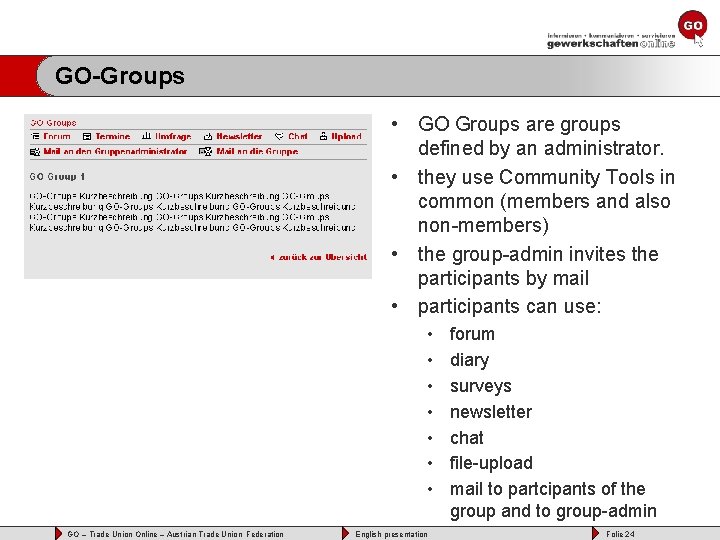Click the bullet item chat
The image size is (720, 540).
[x=467, y=438]
